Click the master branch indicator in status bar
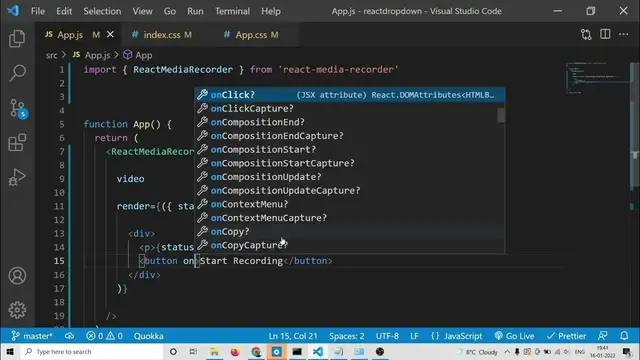This screenshot has height=360, width=640. click(32, 336)
